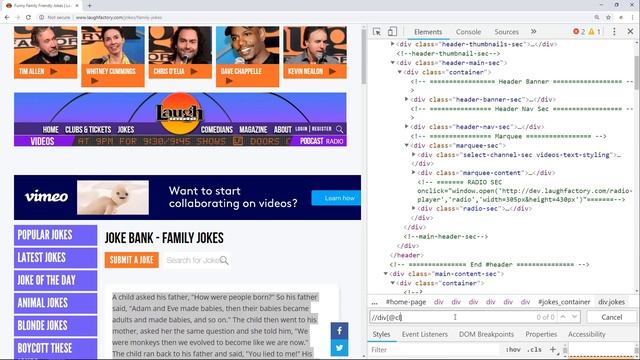This screenshot has height=360, width=640.
Task: Open the Latest Jokes category
Action: coord(56,258)
